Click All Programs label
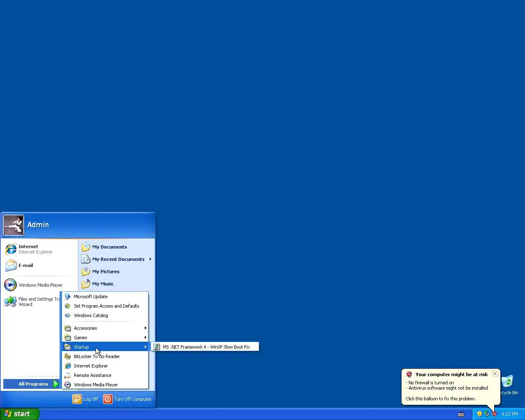The width and height of the screenshot is (525, 420). tap(33, 384)
